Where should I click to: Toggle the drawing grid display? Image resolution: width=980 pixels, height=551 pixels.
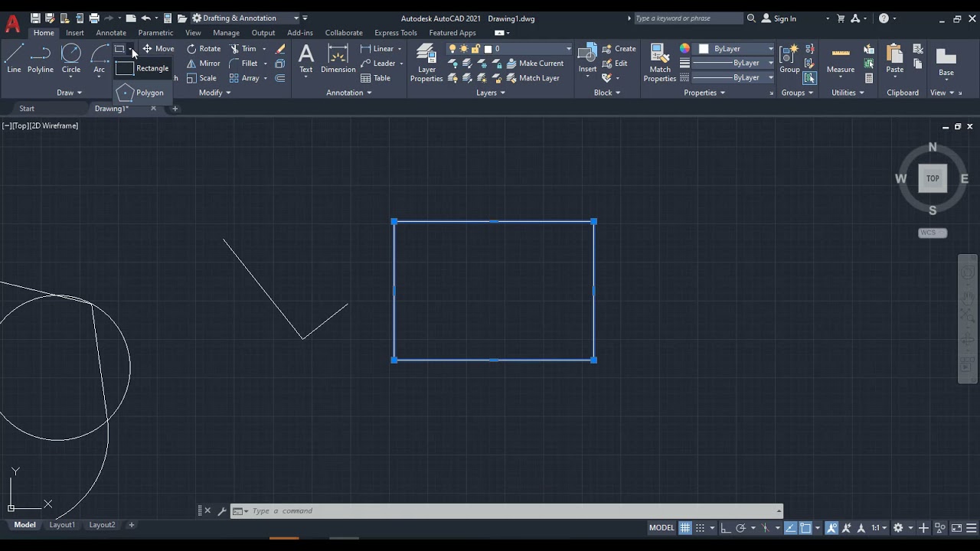pos(685,528)
